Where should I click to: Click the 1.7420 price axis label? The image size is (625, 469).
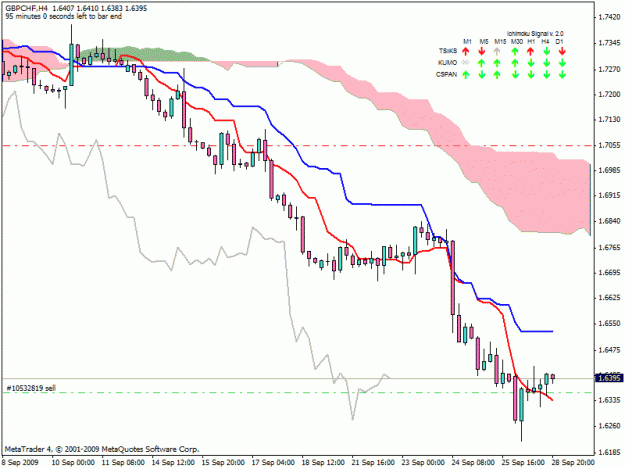click(610, 17)
